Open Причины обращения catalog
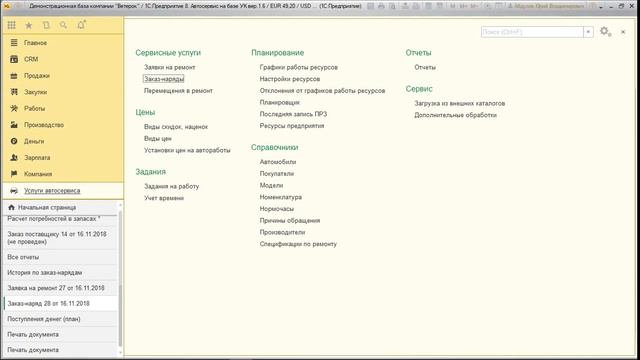 pyautogui.click(x=290, y=220)
